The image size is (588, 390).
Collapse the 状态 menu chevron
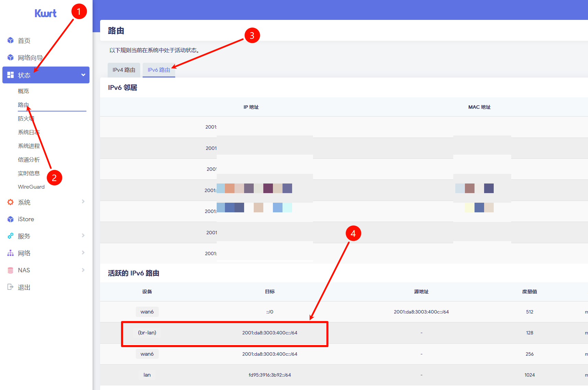coord(83,75)
